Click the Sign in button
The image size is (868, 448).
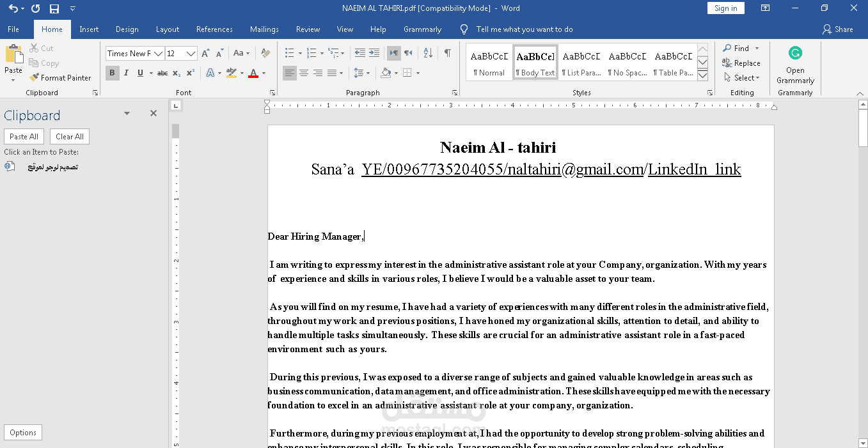(x=725, y=8)
